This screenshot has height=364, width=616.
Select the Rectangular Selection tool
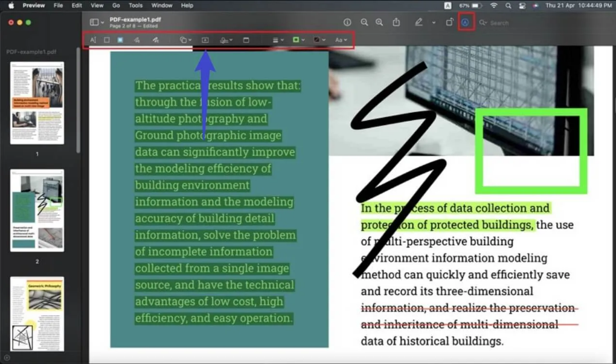(x=106, y=40)
